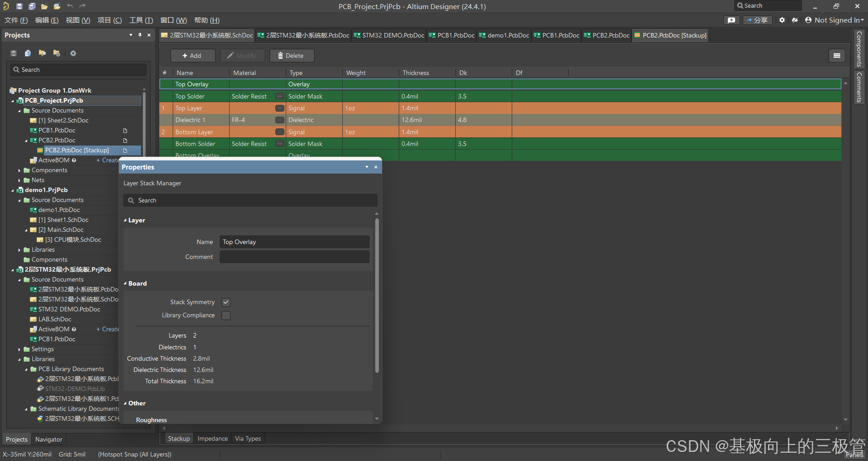Viewport: 868px width, 461px height.
Task: Open the Projects panel dropdown arrow
Action: (131, 35)
